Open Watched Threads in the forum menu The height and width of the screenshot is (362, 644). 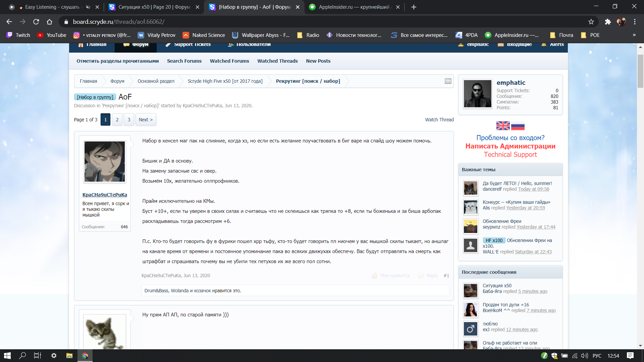277,61
